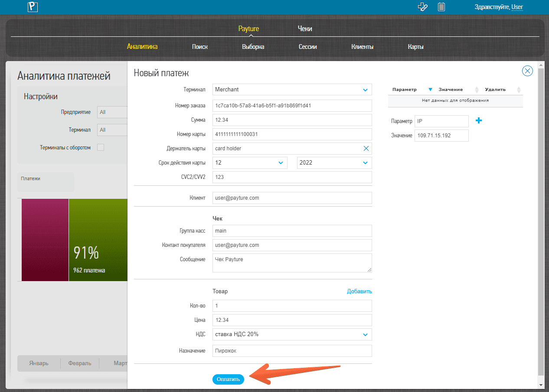Click the green 91% payments bar
Viewport: 549px width, 392px height.
98,240
